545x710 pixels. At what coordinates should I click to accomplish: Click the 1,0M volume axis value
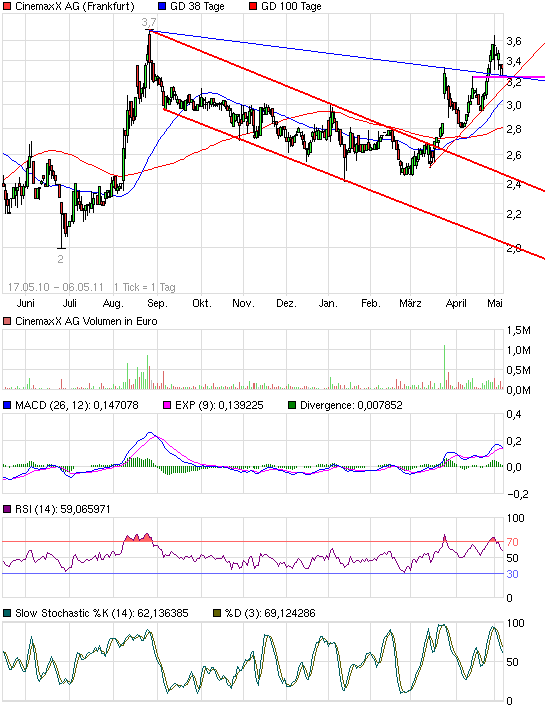click(518, 350)
